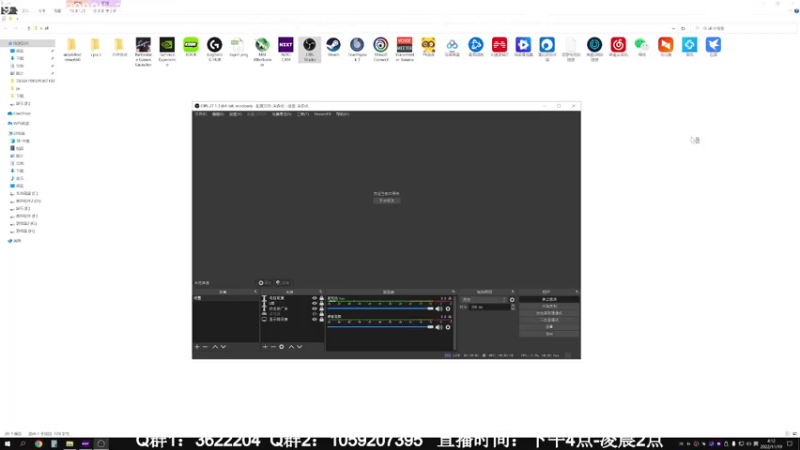
Task: Move scene down in OBS scenes panel
Action: (223, 347)
